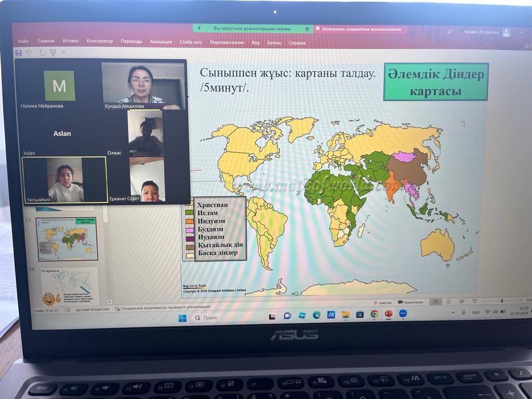
Task: Start slideshow from quick access toolbar icon
Action: (52, 52)
